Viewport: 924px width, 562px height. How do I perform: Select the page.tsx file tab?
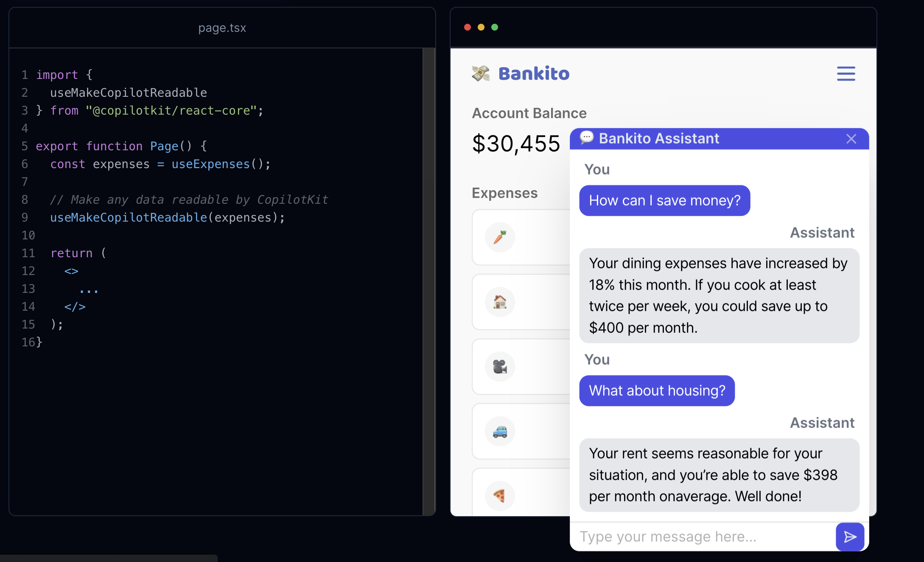click(x=222, y=28)
